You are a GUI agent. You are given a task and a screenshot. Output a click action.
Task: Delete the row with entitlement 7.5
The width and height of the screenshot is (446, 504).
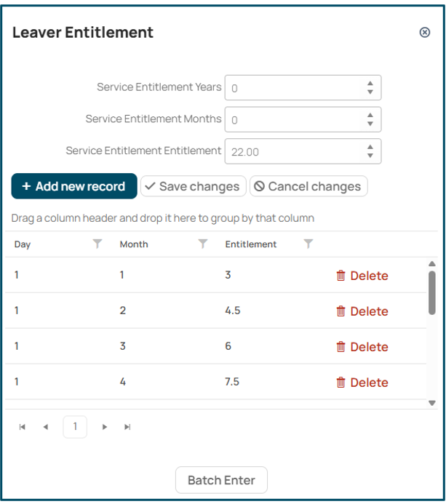coord(362,383)
